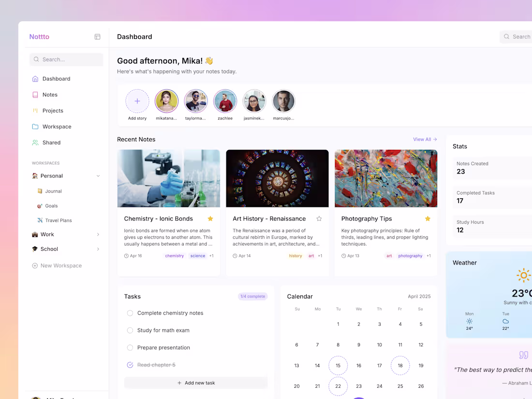Mark Study for math exam as done
The width and height of the screenshot is (532, 399).
(x=130, y=330)
